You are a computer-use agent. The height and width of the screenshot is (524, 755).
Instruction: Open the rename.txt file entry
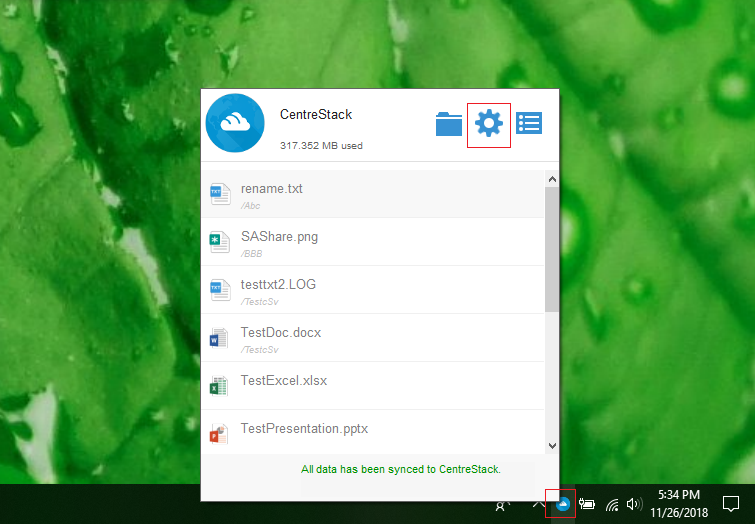[372, 194]
